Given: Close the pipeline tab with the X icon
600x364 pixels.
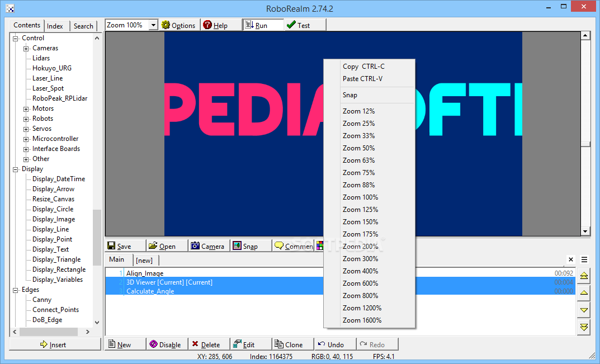Looking at the screenshot, I should [x=571, y=259].
